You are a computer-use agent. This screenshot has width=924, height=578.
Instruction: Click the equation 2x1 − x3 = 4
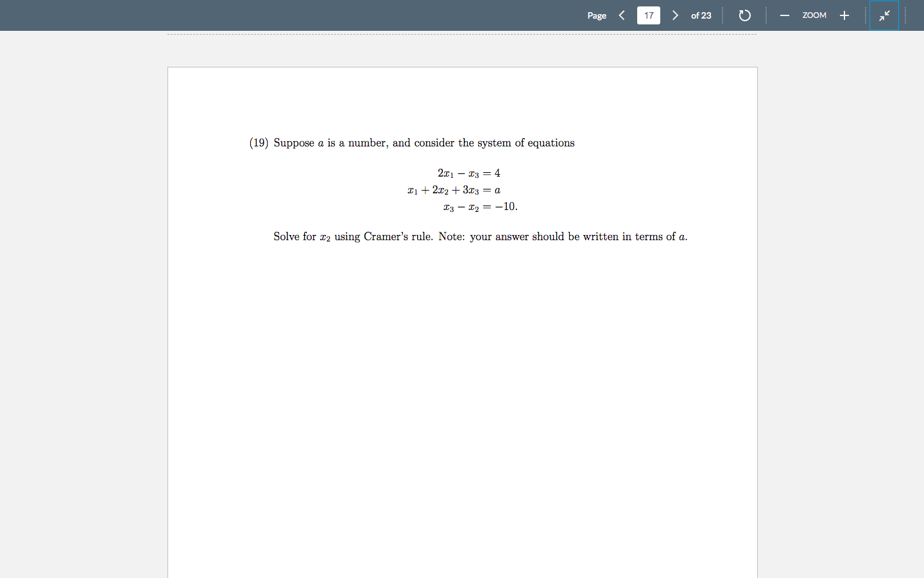point(469,173)
